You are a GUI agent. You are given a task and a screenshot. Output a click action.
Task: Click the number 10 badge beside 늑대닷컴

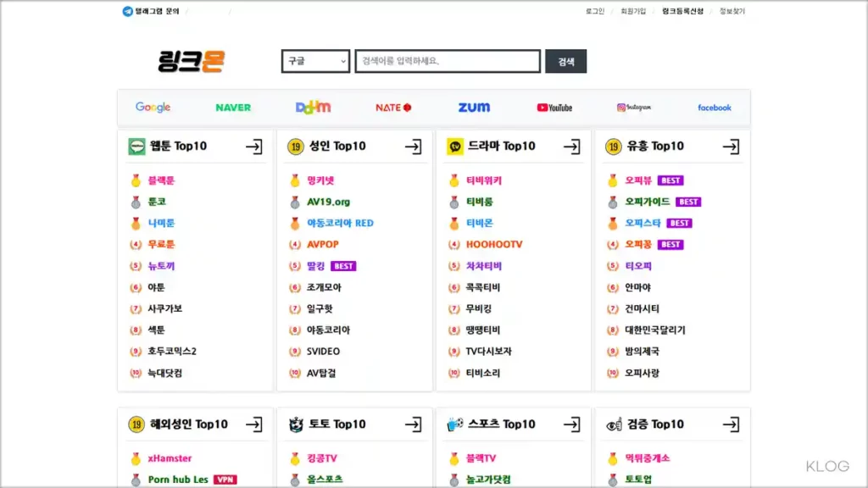(x=136, y=373)
